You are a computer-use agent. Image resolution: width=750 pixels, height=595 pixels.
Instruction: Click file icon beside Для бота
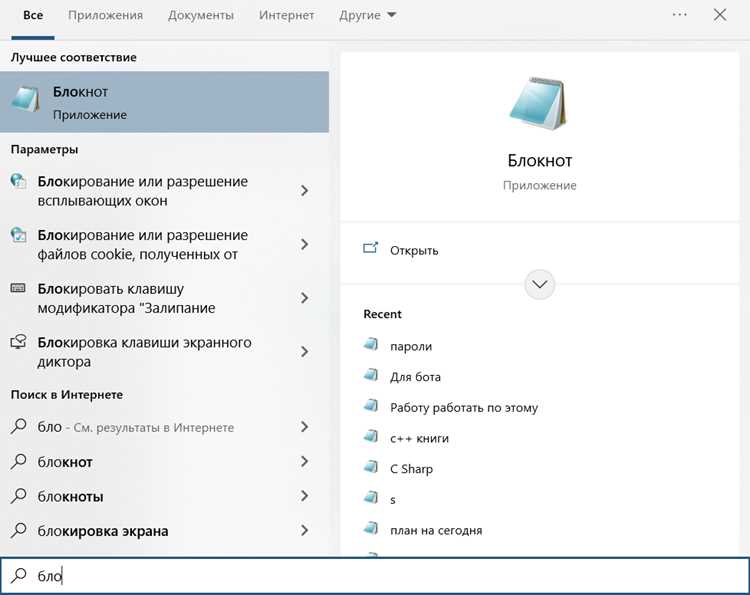[x=371, y=374]
